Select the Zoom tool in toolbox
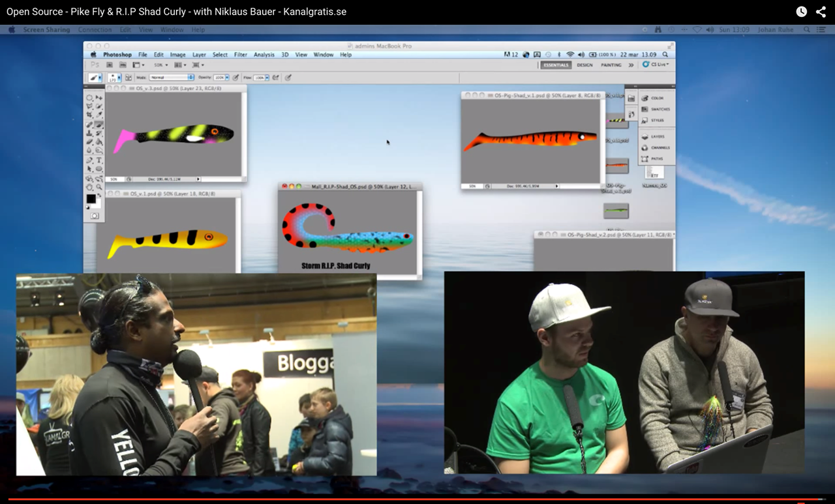 [x=99, y=186]
